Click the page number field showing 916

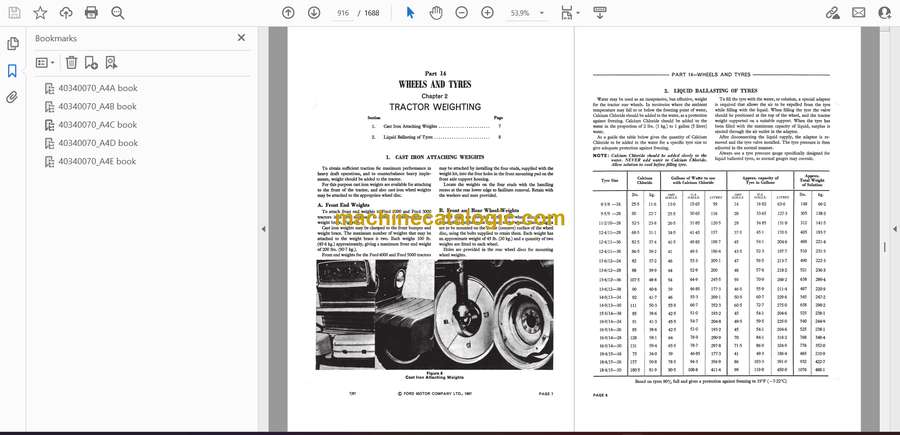[343, 13]
